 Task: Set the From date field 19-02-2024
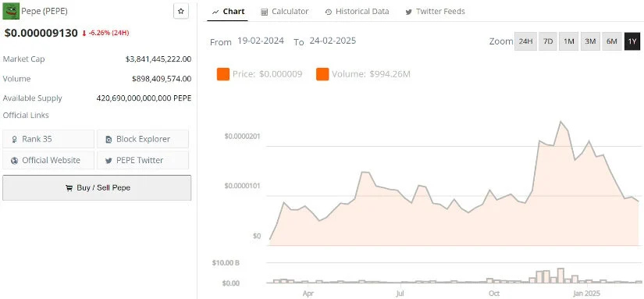[261, 41]
